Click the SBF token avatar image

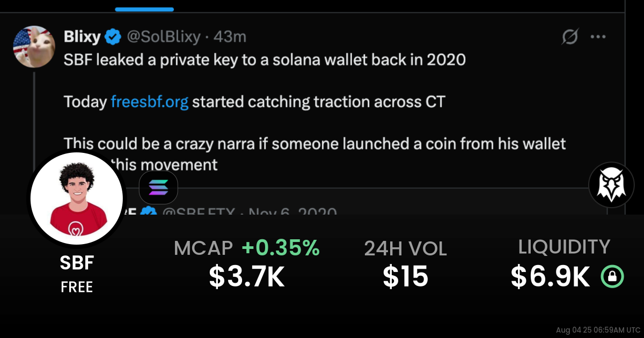tap(77, 198)
